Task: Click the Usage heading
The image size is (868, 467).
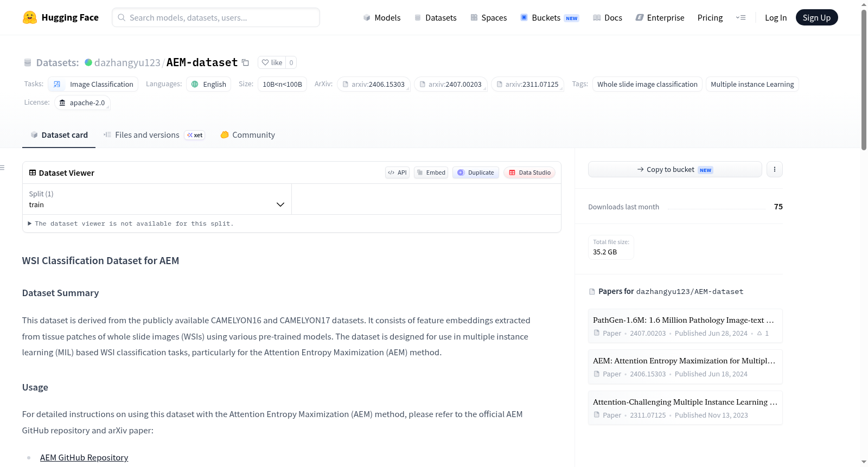Action: 35,387
